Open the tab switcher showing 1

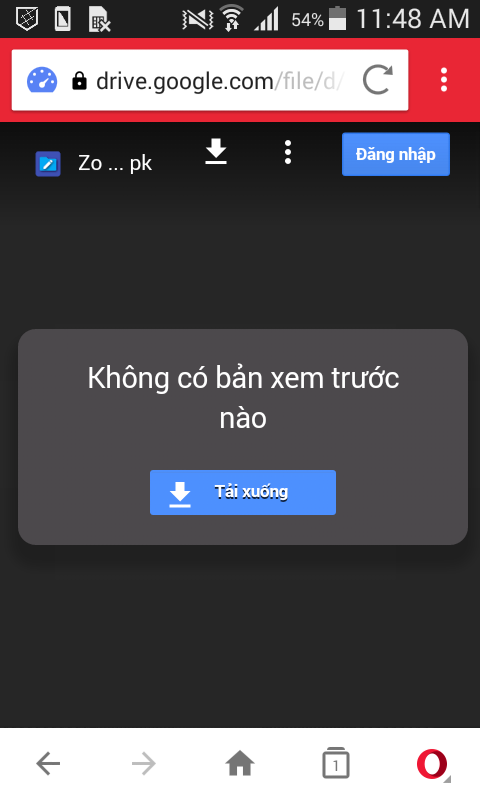click(336, 763)
